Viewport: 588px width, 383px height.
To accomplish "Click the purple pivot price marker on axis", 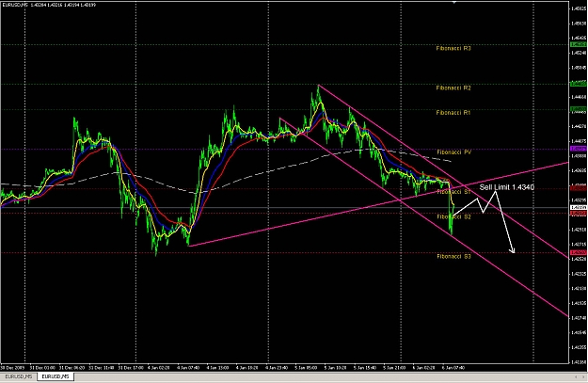I will click(x=579, y=149).
